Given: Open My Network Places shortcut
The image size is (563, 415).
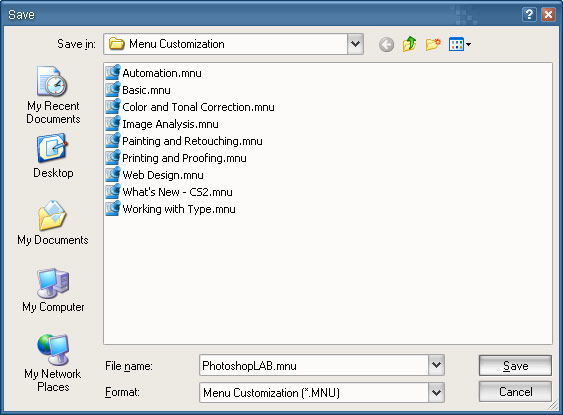Looking at the screenshot, I should click(53, 363).
